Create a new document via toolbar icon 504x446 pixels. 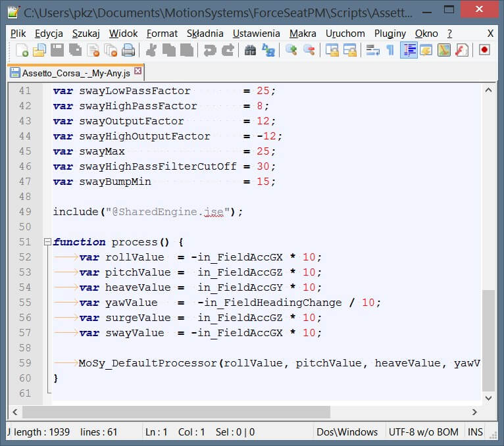(22, 51)
